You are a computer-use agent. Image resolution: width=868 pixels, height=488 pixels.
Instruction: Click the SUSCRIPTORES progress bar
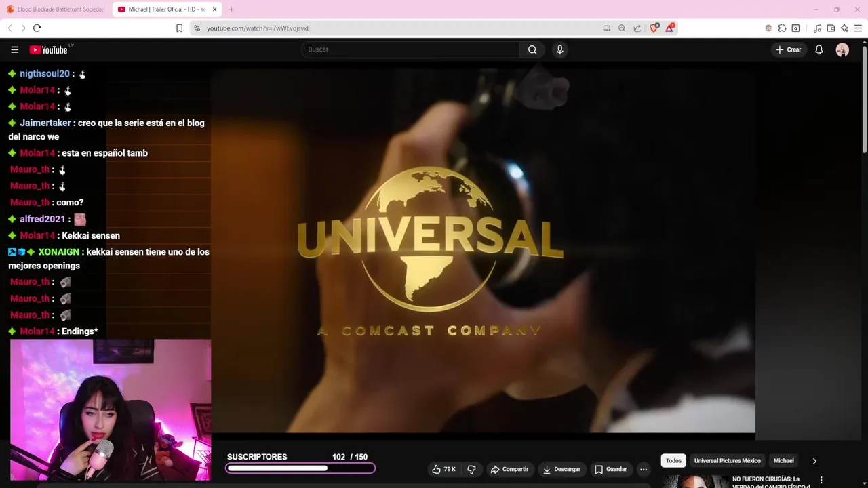pyautogui.click(x=300, y=468)
